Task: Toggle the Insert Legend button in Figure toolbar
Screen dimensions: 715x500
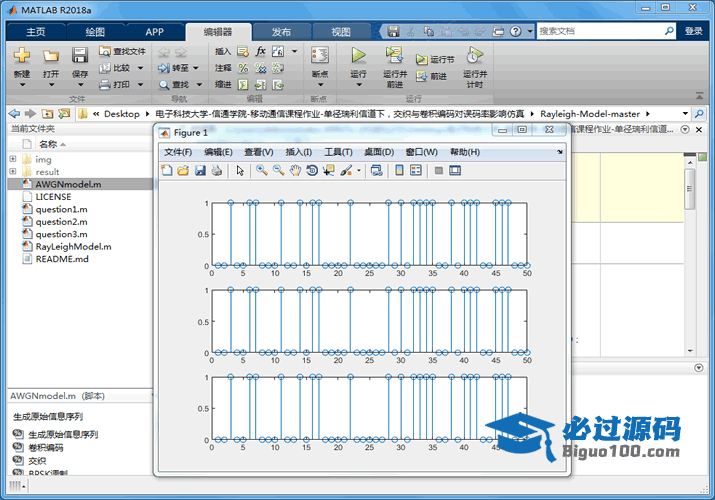Action: click(416, 171)
